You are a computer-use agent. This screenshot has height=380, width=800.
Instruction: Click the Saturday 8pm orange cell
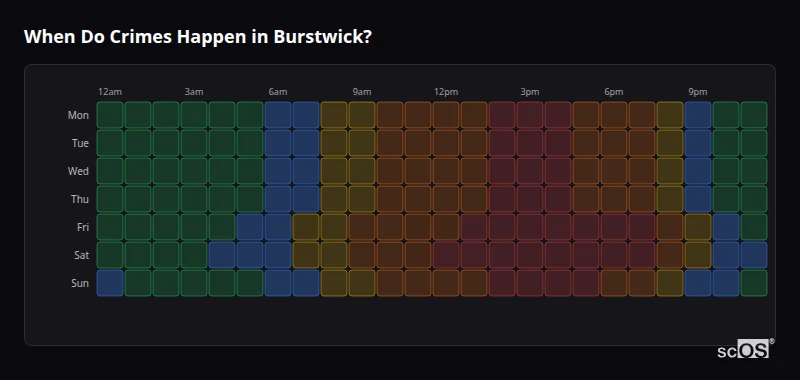click(670, 255)
